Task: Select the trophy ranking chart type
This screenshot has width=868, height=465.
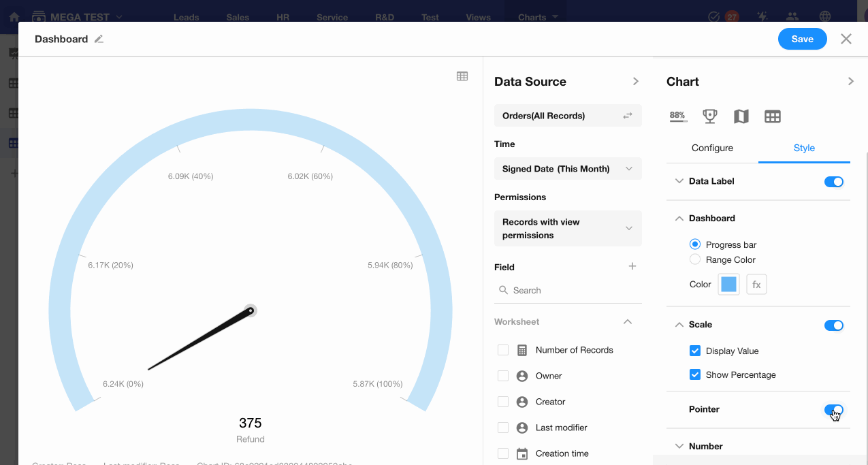Action: [710, 116]
